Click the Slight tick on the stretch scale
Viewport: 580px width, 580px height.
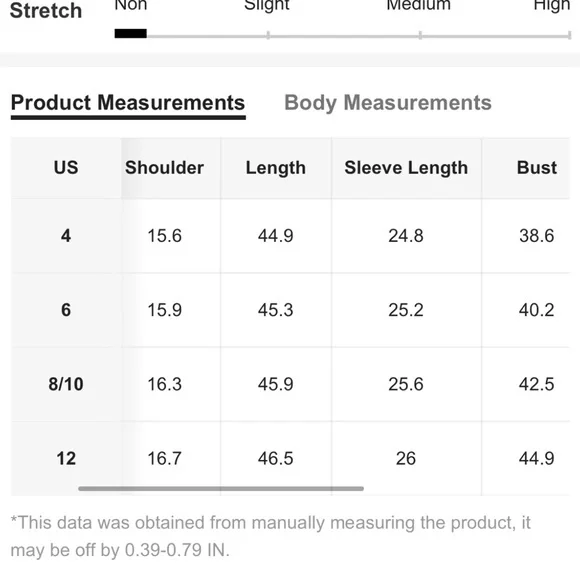coord(268,35)
